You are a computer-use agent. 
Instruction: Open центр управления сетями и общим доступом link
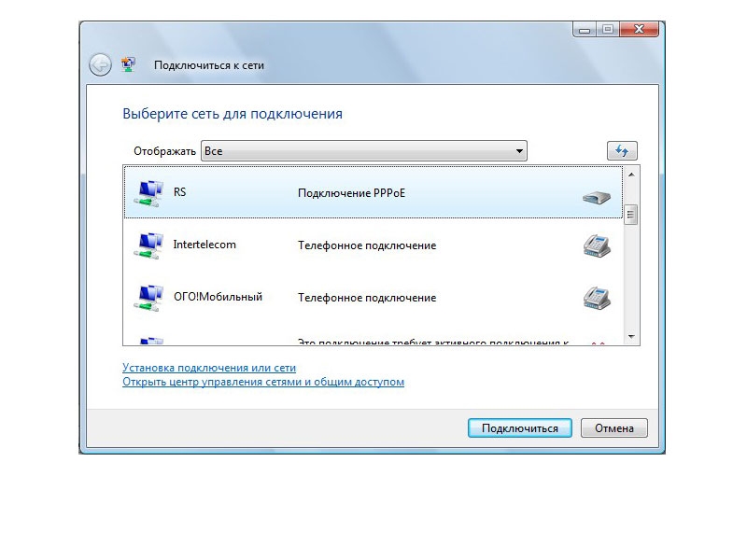tap(263, 382)
